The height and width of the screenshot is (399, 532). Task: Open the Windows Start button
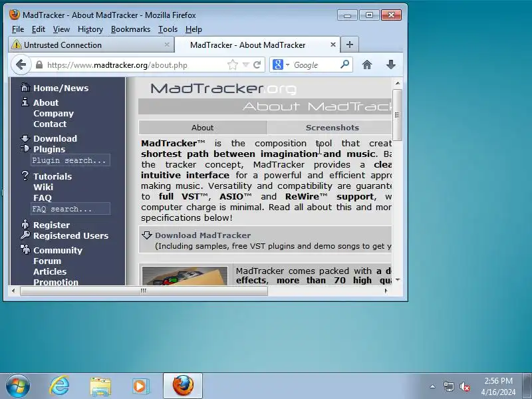18,386
